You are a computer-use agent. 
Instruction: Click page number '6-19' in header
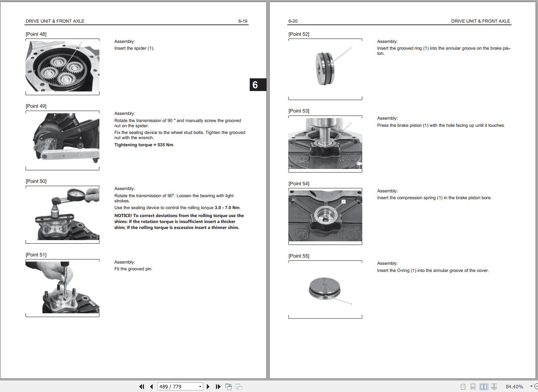243,21
